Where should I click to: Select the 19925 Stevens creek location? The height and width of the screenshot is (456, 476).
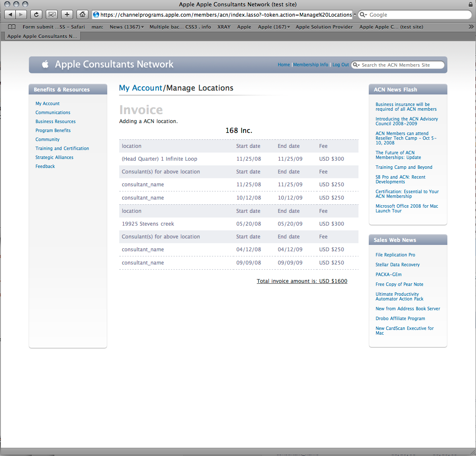click(x=148, y=224)
